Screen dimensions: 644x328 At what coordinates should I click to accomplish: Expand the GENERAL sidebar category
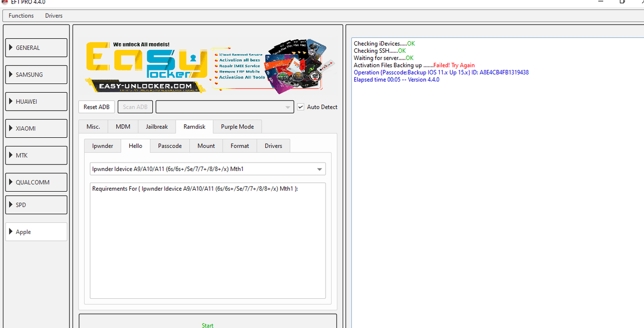pyautogui.click(x=36, y=48)
